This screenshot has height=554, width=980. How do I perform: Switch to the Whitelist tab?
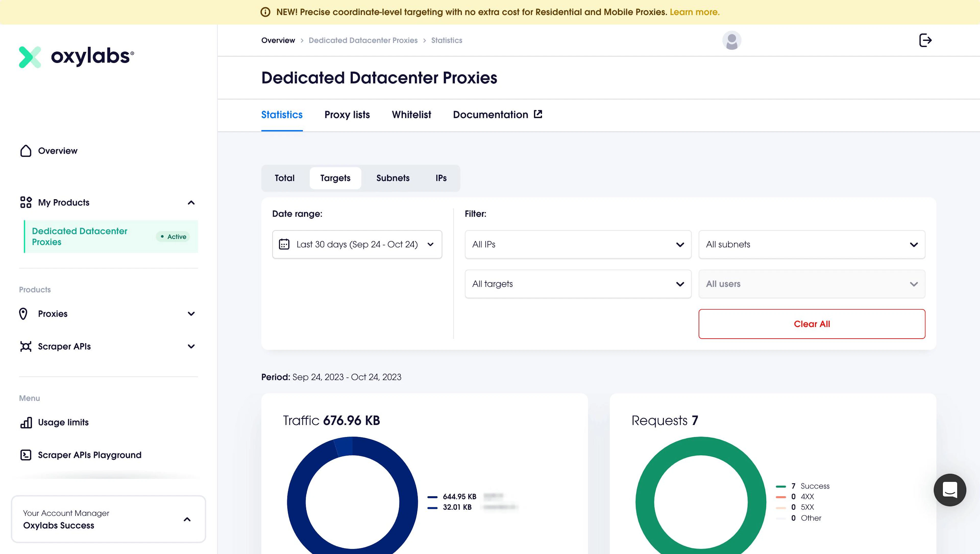point(411,115)
